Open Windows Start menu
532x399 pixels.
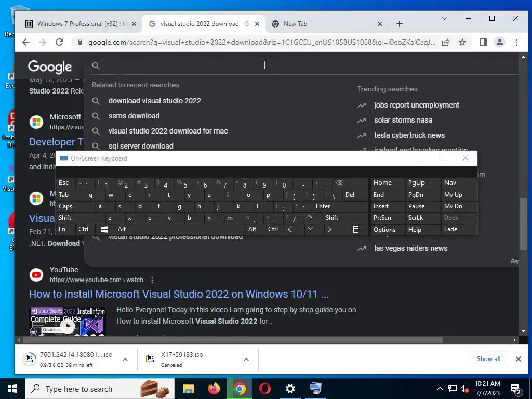click(x=12, y=389)
